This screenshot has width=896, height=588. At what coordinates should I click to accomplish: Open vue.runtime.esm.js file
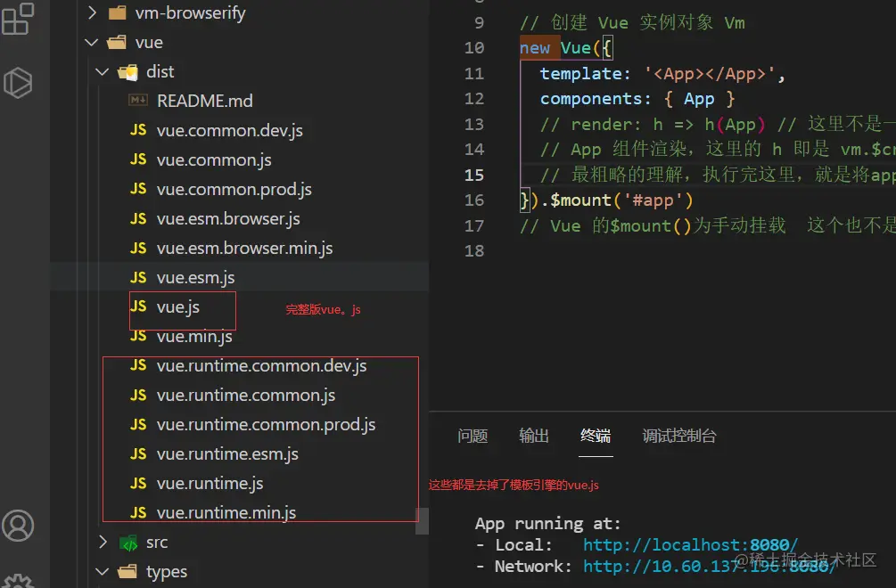tap(227, 453)
